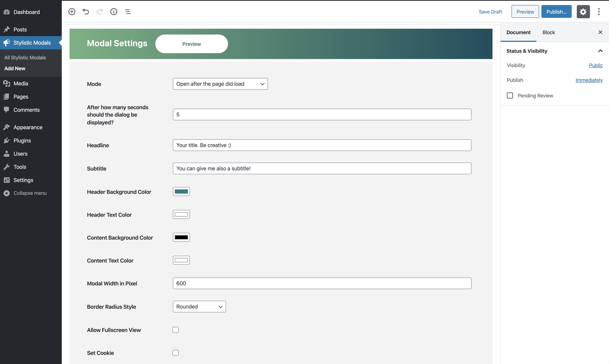Open the Users menu label
Screen dimensions: 609x364
click(20, 153)
